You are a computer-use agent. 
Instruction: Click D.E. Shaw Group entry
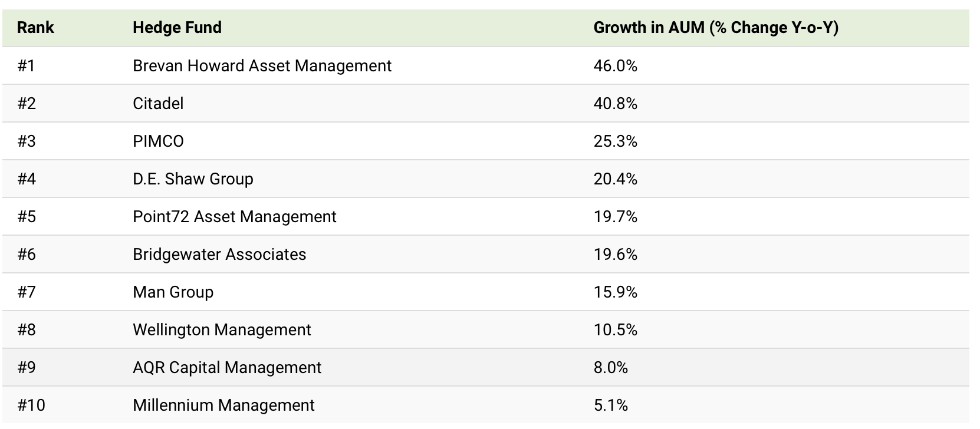[x=193, y=179]
